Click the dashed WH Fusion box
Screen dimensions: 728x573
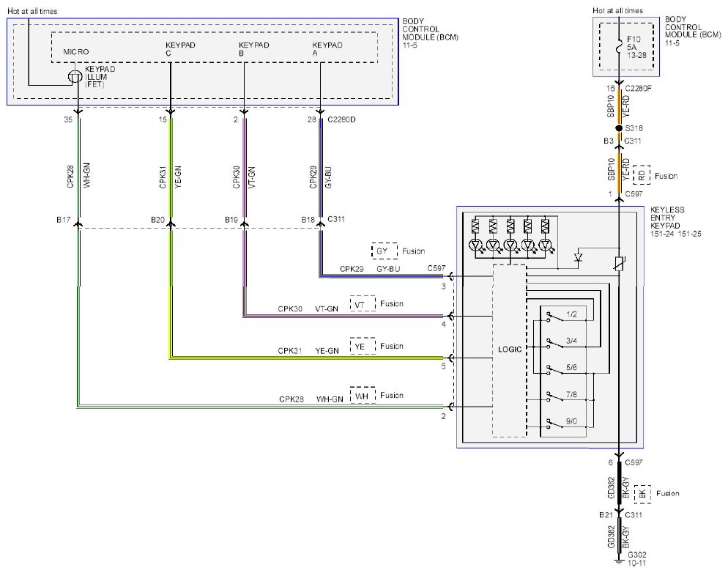[x=363, y=395]
